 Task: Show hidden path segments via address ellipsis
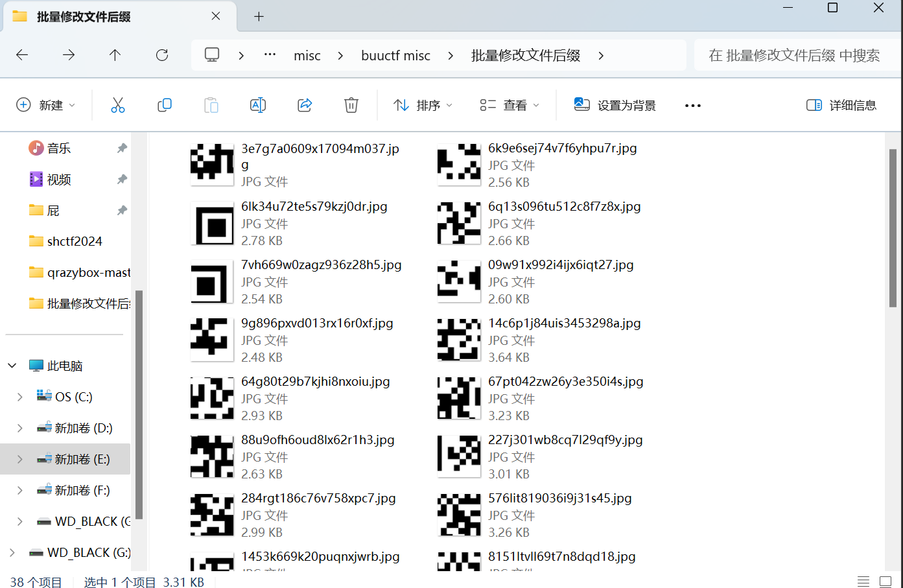tap(270, 55)
